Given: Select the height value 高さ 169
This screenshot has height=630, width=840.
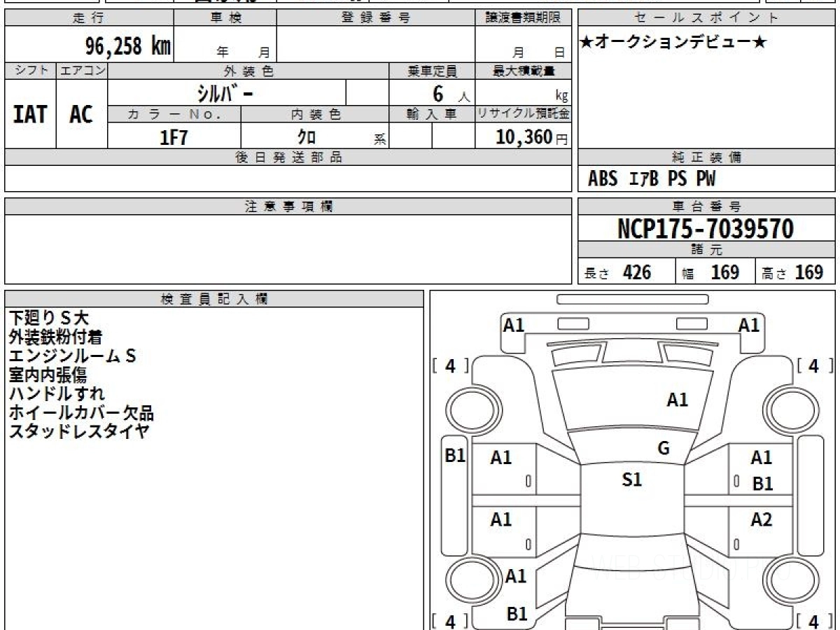Looking at the screenshot, I should 792,272.
